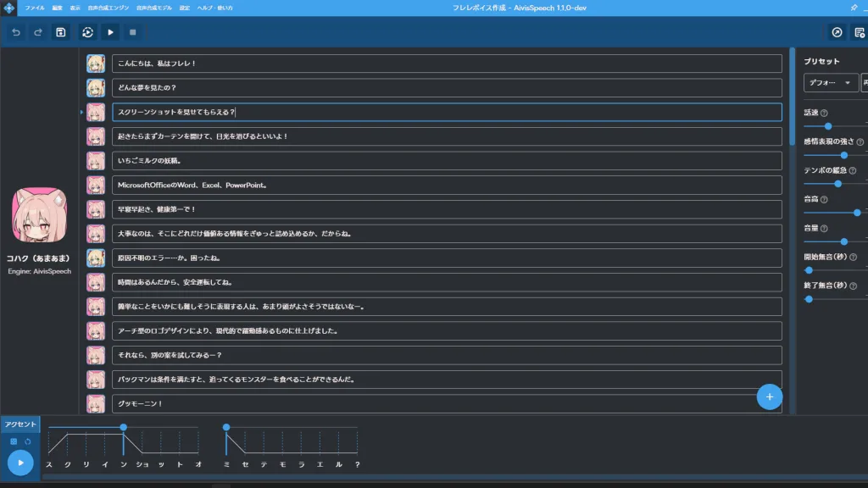The image size is (868, 488).
Task: Click the text line それなら、別の案を試してみるー？
Action: (447, 355)
